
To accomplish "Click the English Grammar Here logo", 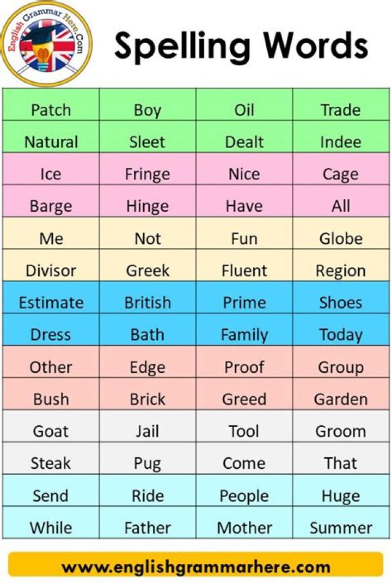I will pos(46,44).
